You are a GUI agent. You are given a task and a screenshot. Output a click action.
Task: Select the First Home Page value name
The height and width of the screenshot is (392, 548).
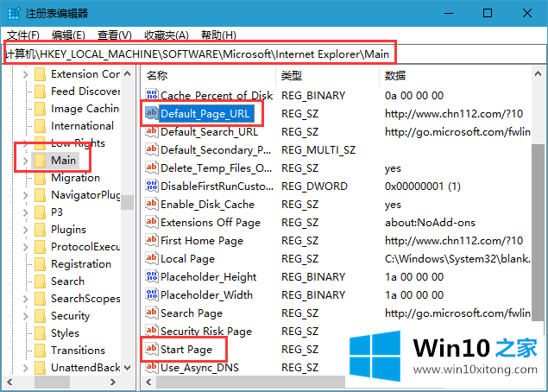[x=202, y=241]
